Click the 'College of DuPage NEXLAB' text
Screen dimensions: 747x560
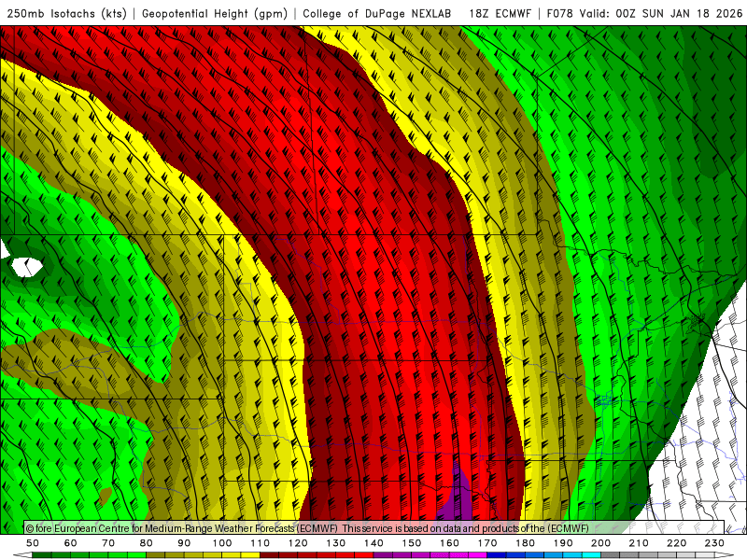pos(377,14)
